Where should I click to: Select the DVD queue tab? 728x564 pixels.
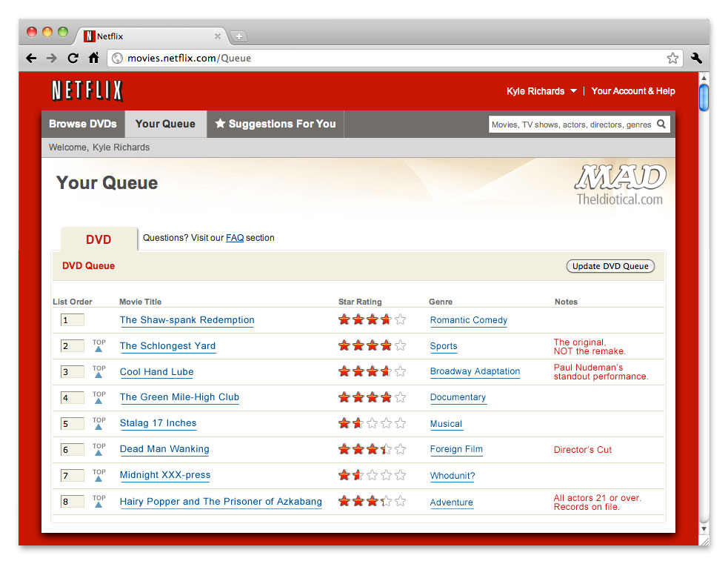click(99, 239)
